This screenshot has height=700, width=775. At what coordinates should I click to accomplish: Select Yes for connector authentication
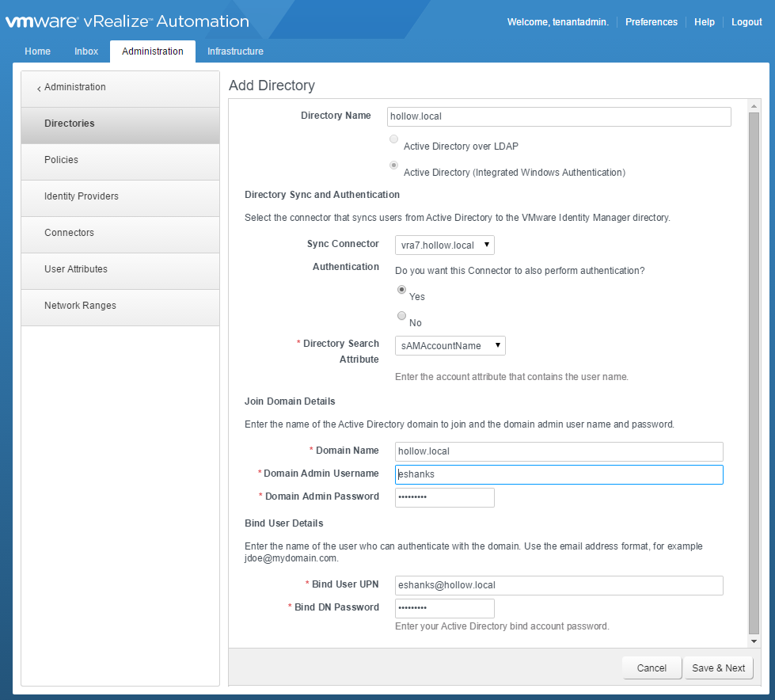(402, 290)
